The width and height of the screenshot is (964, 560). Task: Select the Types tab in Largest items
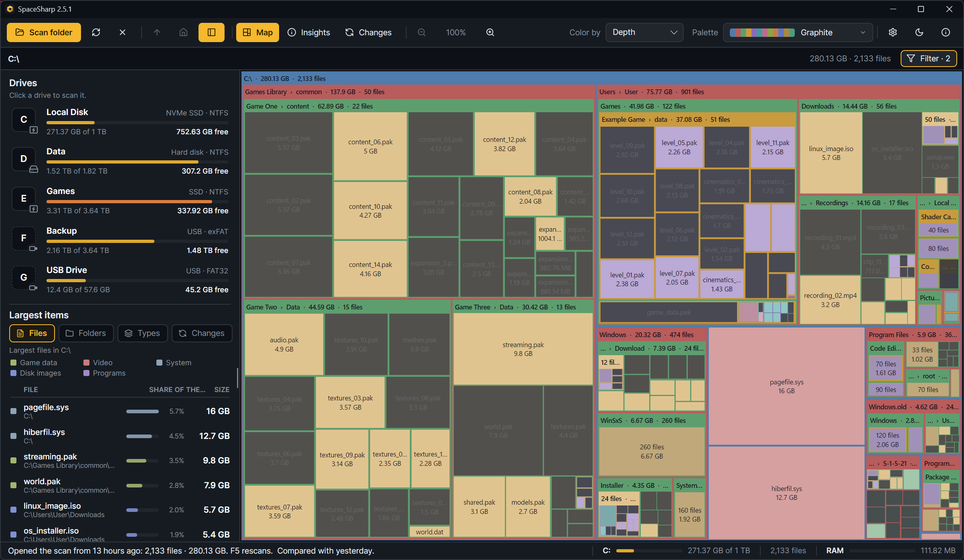tap(143, 334)
